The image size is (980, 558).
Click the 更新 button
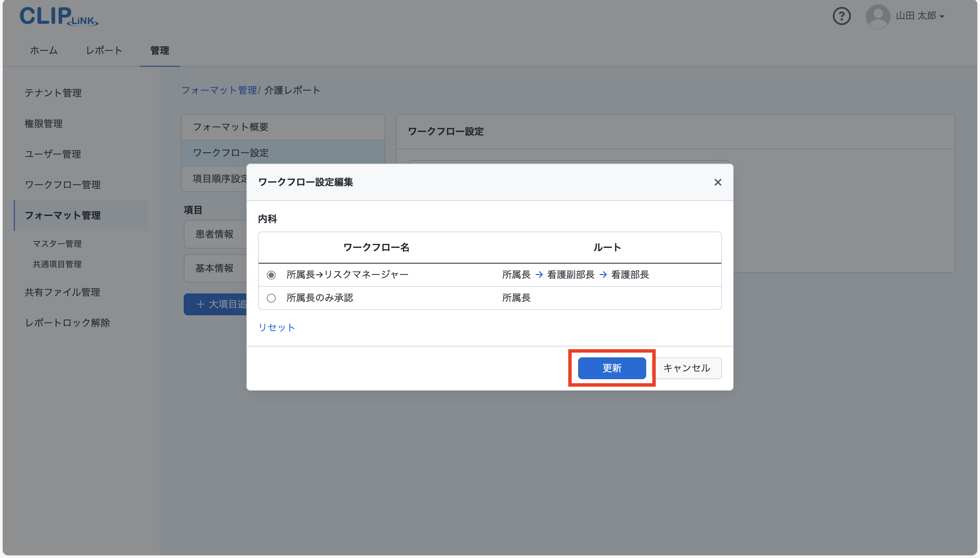(x=611, y=368)
